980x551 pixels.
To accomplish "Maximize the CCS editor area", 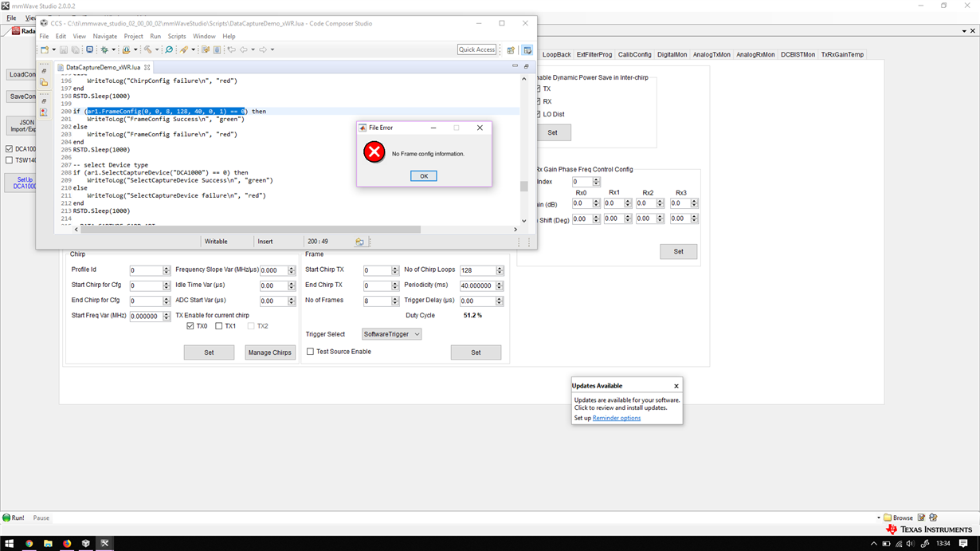I will (x=526, y=66).
